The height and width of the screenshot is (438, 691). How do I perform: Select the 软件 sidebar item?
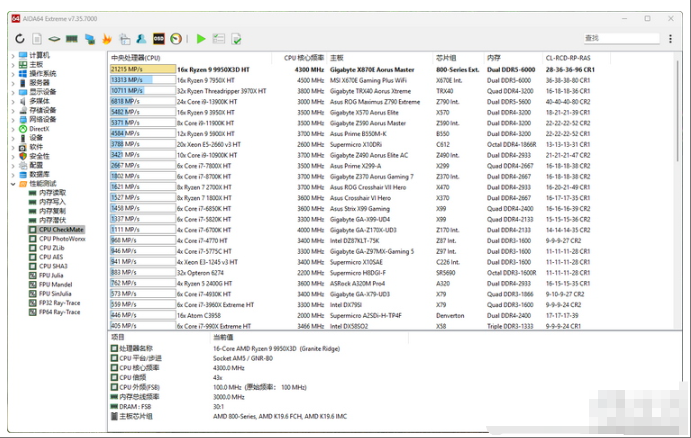click(x=36, y=147)
